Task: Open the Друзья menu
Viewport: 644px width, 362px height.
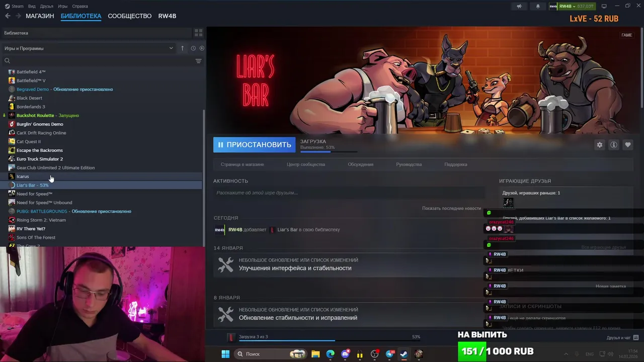Action: [46, 6]
